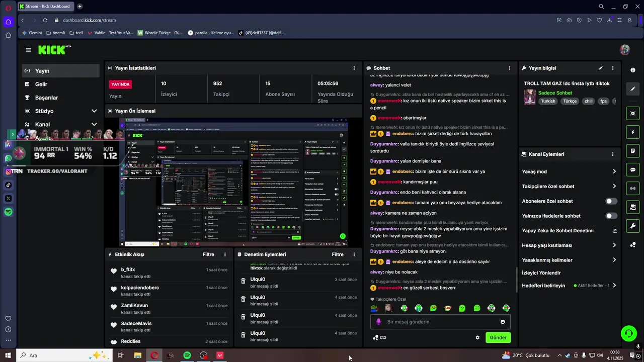The height and width of the screenshot is (362, 644).
Task: Open a new browser tab with plus button
Action: [x=79, y=7]
